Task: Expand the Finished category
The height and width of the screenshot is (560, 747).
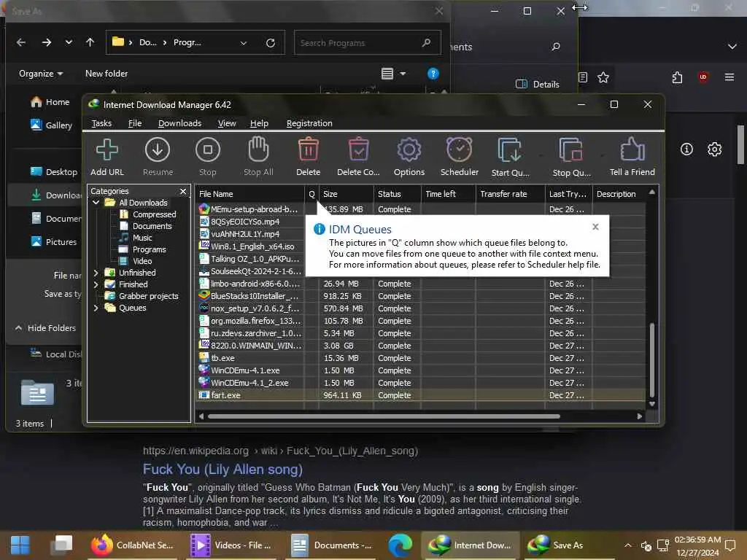Action: coord(96,284)
